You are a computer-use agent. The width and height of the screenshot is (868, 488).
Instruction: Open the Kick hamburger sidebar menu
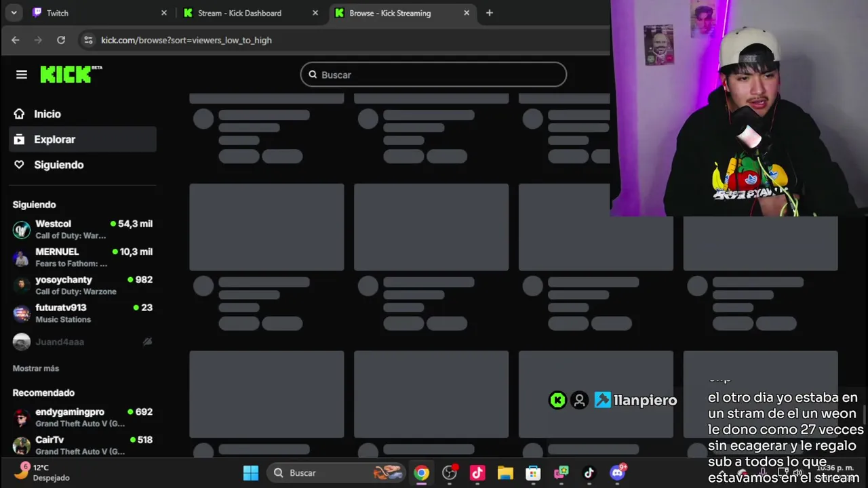(x=22, y=75)
